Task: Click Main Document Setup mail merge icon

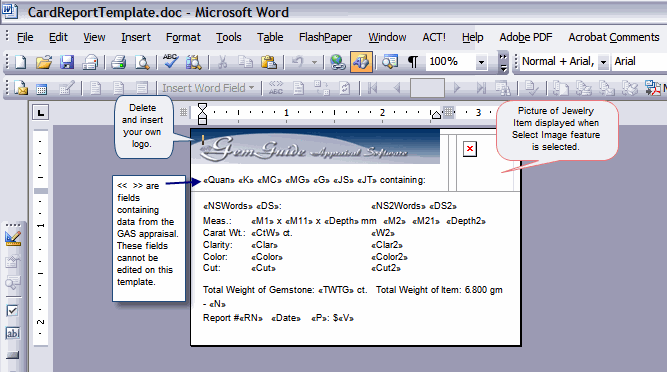Action: pyautogui.click(x=20, y=88)
